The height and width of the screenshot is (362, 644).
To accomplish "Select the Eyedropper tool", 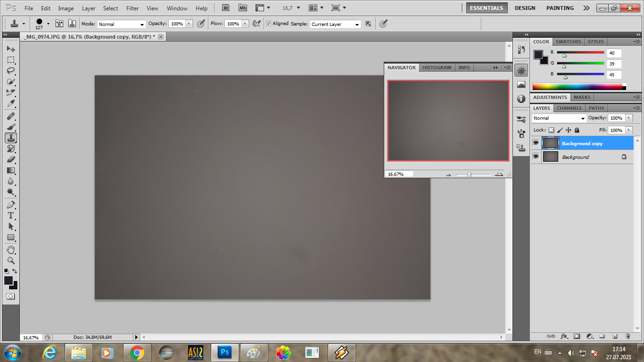I will (10, 104).
